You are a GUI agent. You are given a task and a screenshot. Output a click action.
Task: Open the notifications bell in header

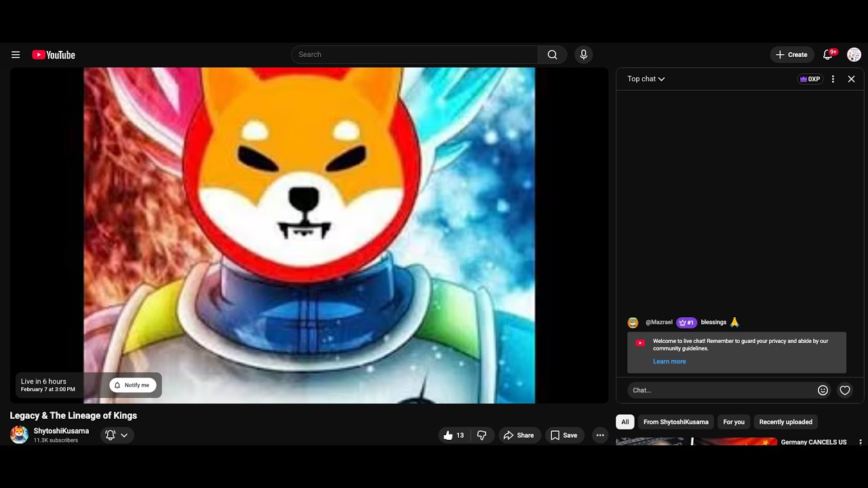pos(829,55)
